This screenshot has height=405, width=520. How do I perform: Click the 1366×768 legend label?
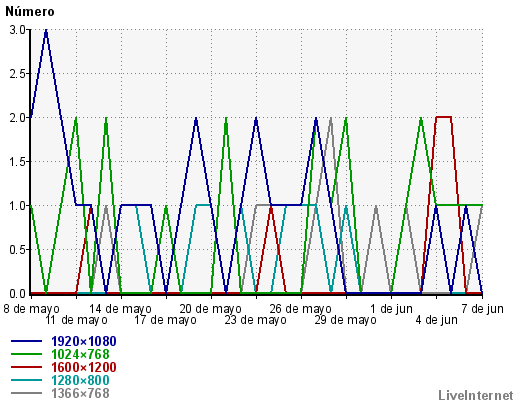tap(80, 393)
